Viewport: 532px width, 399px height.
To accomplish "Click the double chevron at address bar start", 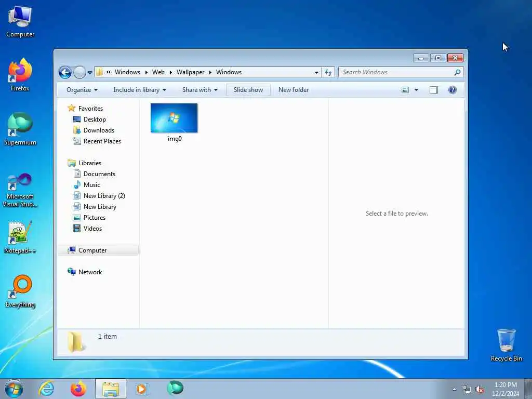I will (109, 72).
